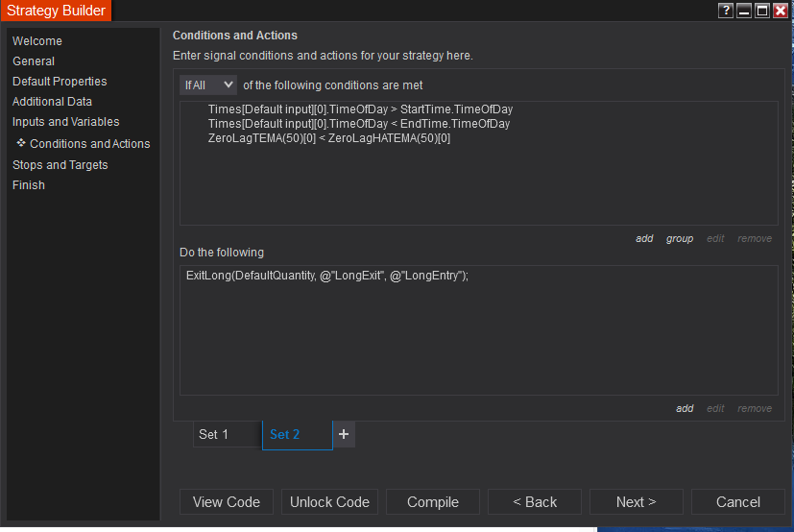Select the ExitLong action line

[x=327, y=276]
